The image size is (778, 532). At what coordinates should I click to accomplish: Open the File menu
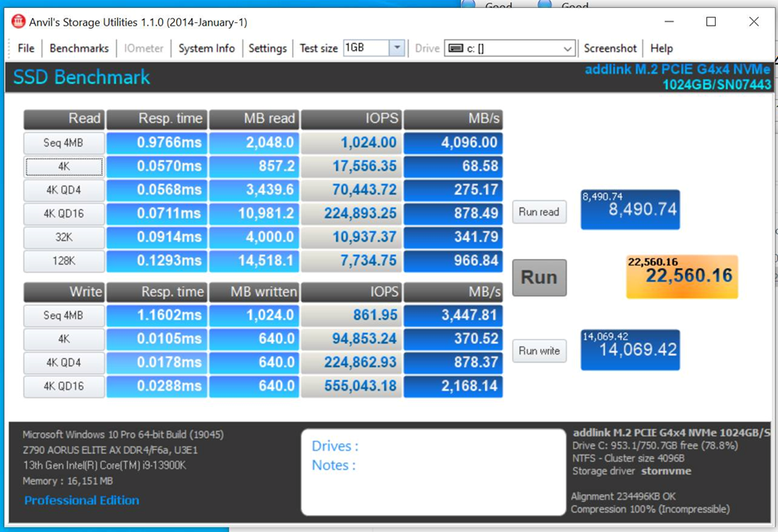click(26, 49)
